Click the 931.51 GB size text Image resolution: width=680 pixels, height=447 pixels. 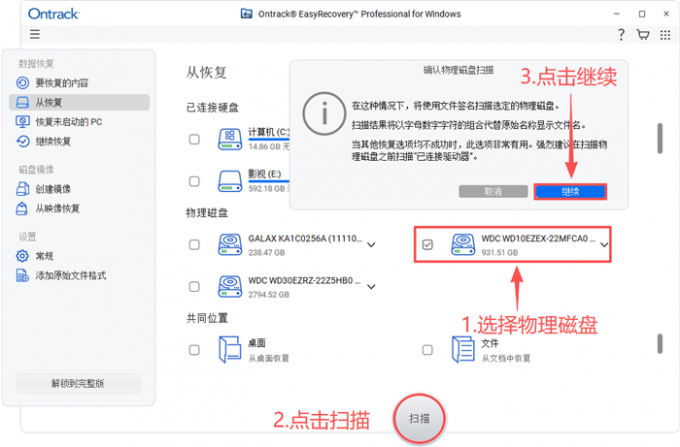pyautogui.click(x=500, y=252)
